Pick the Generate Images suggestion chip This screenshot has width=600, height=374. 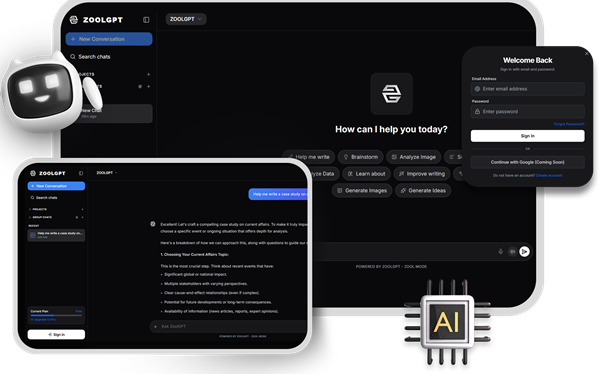click(362, 191)
